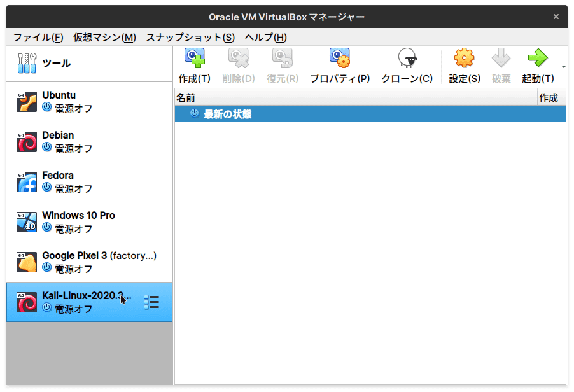The width and height of the screenshot is (574, 392).
Task: Click the Windows 10 Pro name text
Action: pos(79,215)
